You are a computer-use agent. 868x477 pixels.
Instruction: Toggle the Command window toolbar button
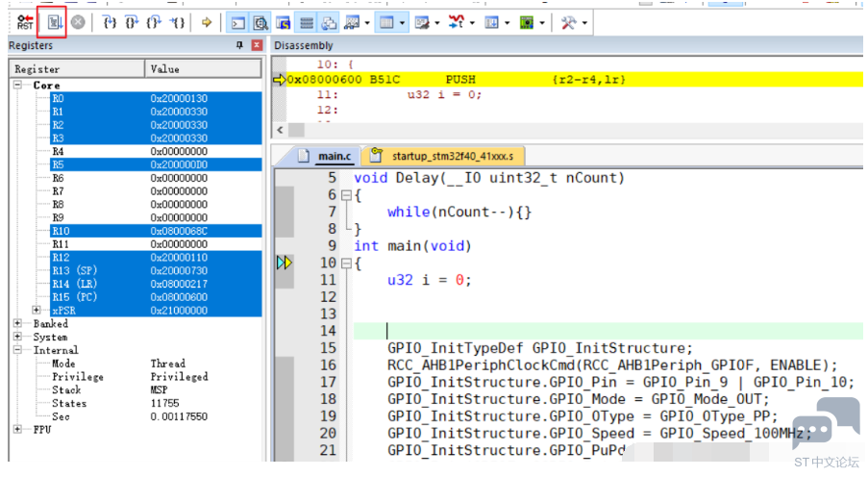[x=238, y=23]
